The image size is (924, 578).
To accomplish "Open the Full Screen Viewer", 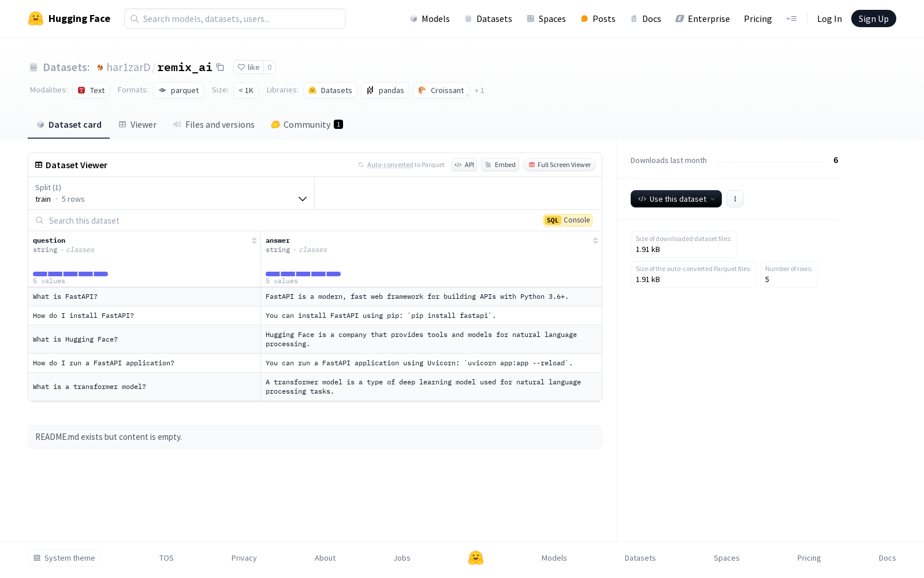I will [560, 165].
